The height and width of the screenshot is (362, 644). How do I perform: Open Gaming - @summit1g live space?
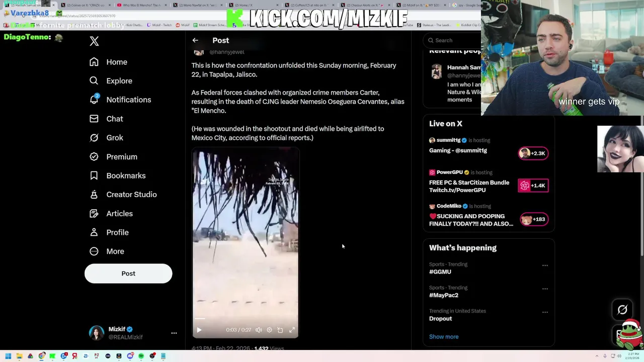point(458,150)
